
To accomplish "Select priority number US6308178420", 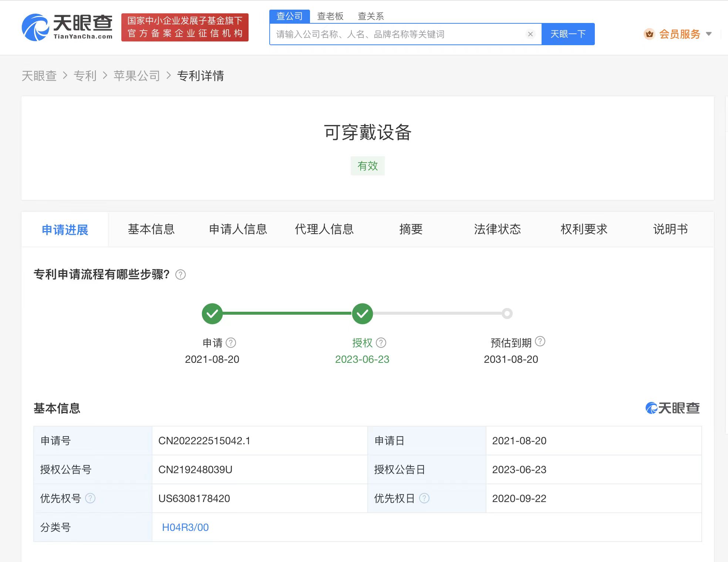I will coord(194,498).
